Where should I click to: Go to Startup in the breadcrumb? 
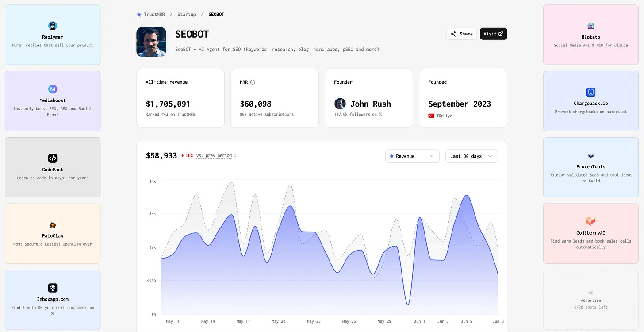click(187, 15)
